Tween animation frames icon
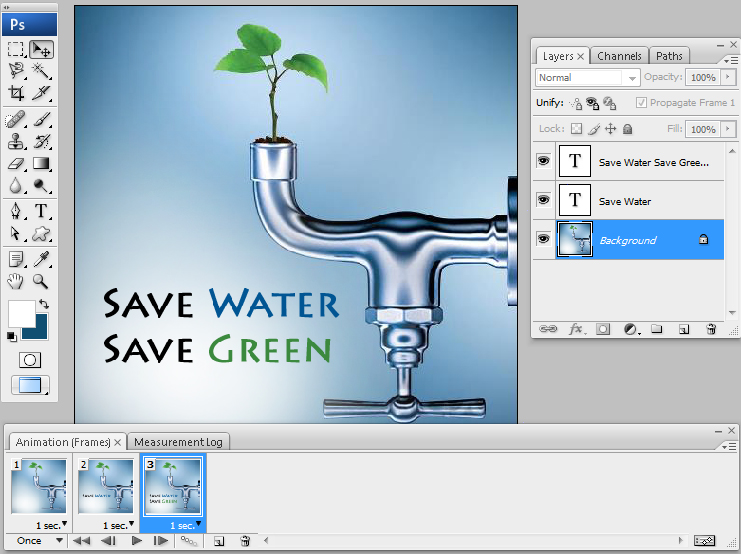 point(187,541)
